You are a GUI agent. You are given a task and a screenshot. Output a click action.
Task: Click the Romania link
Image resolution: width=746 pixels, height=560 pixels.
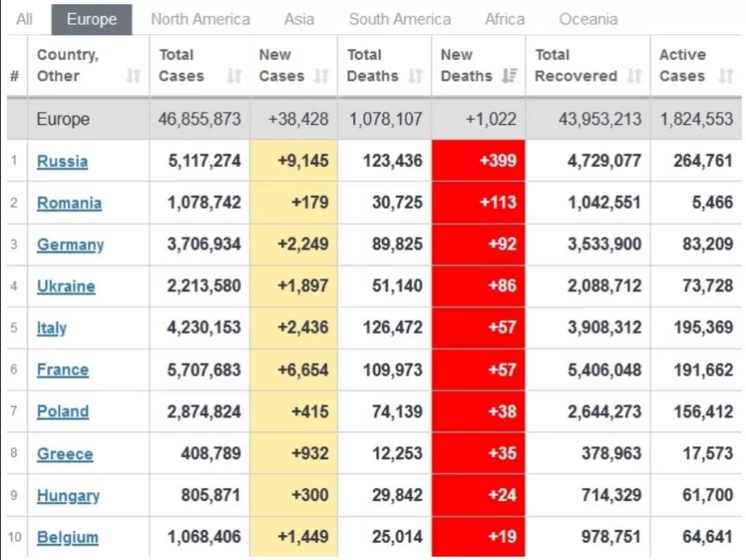69,204
